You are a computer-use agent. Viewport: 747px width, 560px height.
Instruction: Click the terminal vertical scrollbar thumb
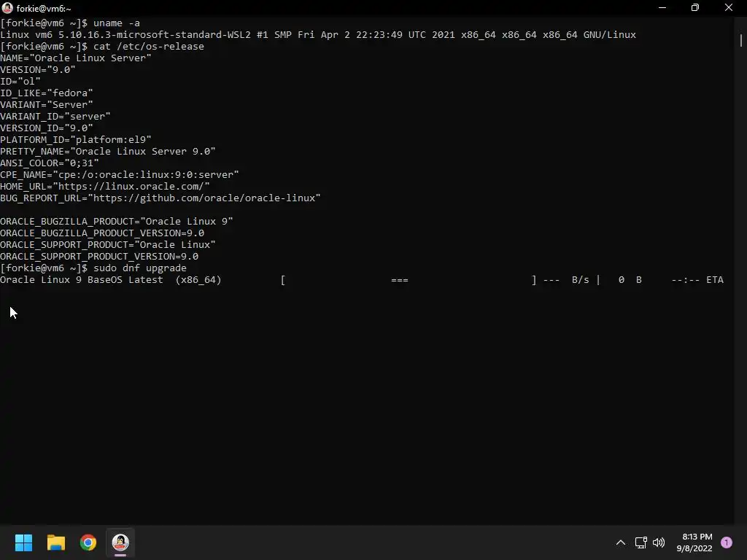741,40
